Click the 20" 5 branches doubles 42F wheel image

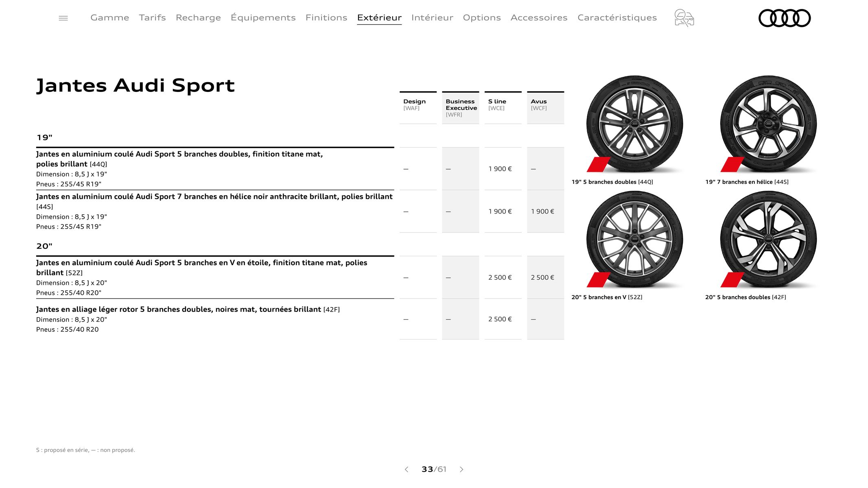[768, 239]
